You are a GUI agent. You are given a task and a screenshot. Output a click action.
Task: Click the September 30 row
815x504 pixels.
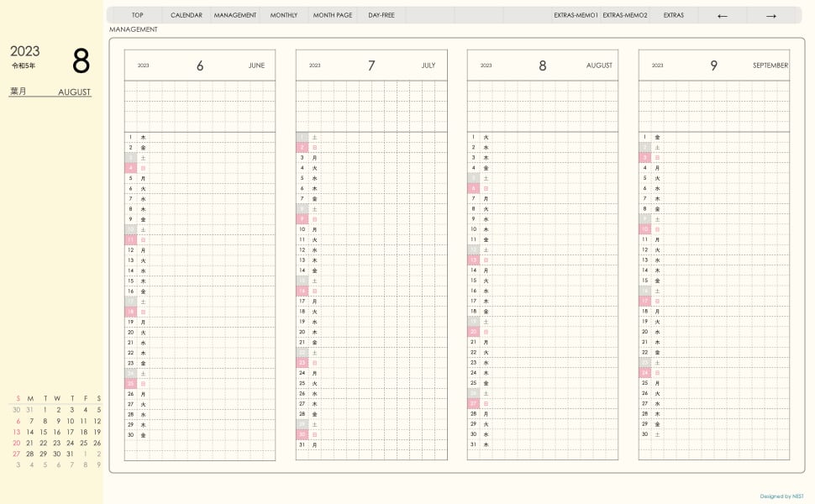click(713, 433)
